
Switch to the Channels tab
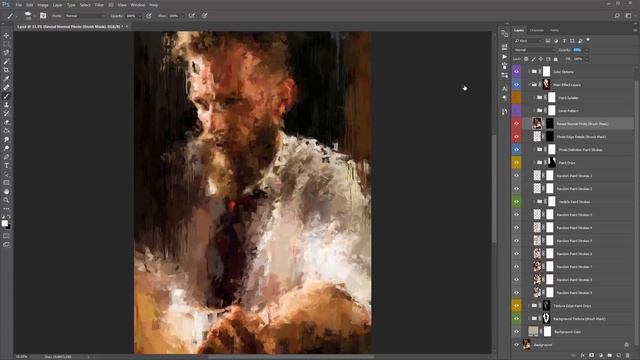pos(537,30)
